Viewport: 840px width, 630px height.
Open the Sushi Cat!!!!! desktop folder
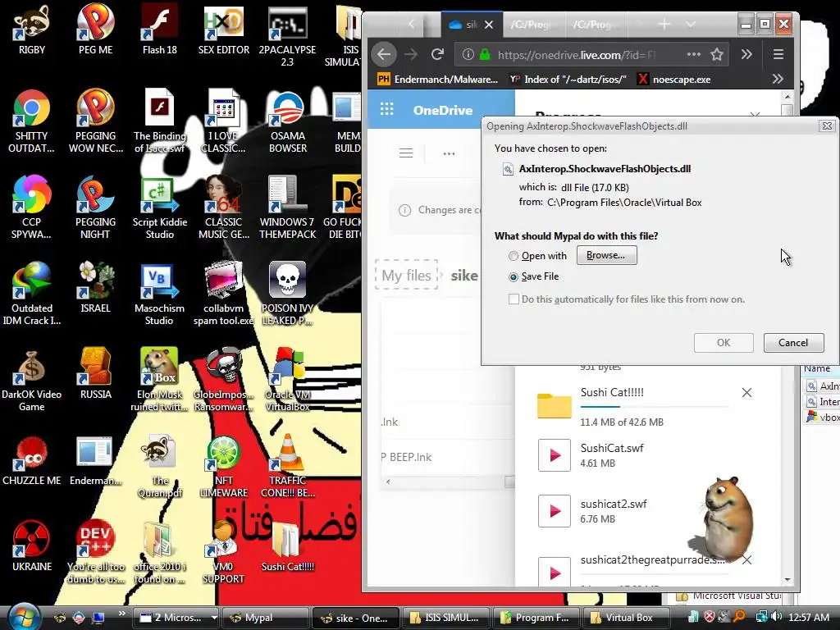point(288,546)
